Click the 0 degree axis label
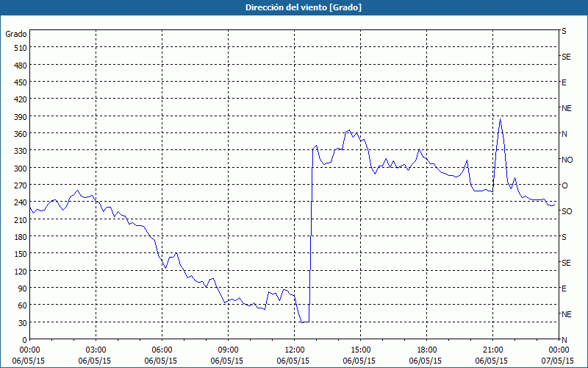This screenshot has height=368, width=588. [x=25, y=340]
